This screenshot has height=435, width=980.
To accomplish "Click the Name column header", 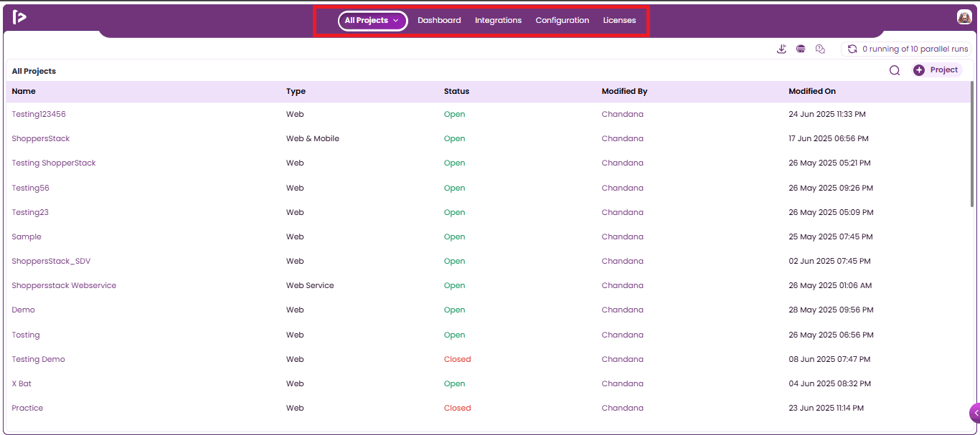I will (24, 91).
